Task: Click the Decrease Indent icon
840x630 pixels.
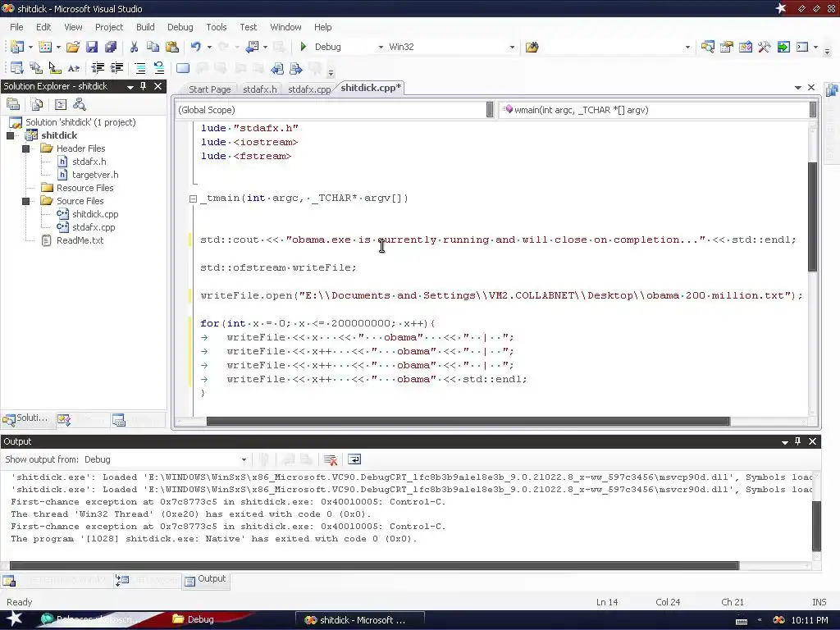Action: coord(98,68)
